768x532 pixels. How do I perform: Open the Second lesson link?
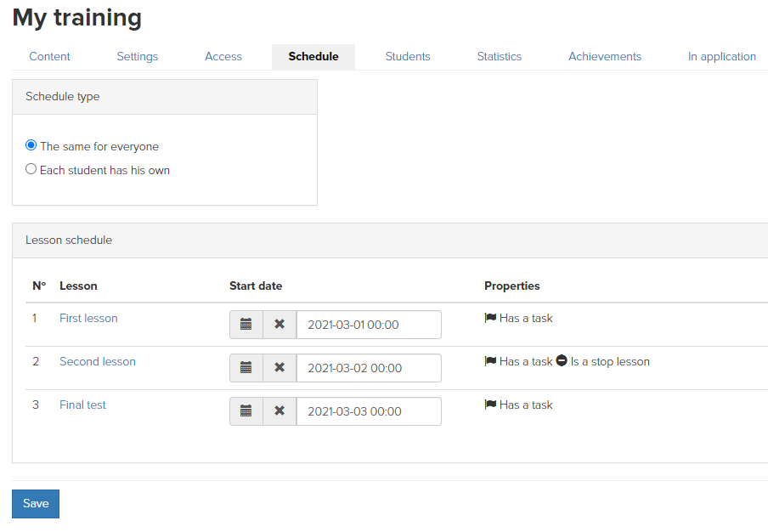click(98, 361)
